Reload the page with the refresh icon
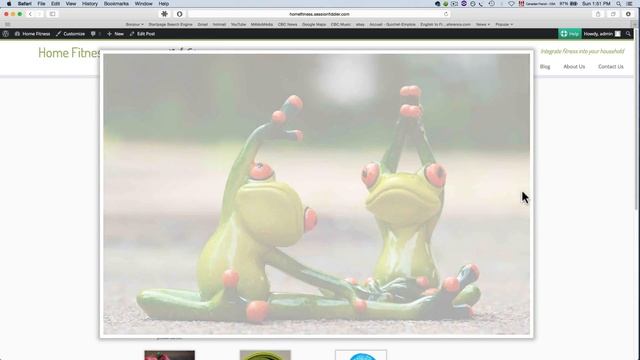The height and width of the screenshot is (360, 640). click(x=446, y=14)
